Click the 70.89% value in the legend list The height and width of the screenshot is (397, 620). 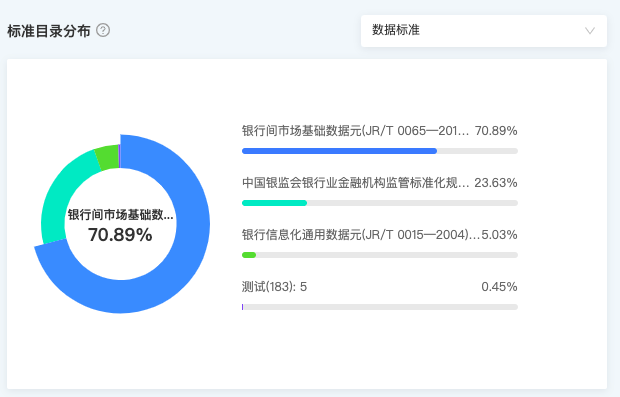(x=496, y=130)
